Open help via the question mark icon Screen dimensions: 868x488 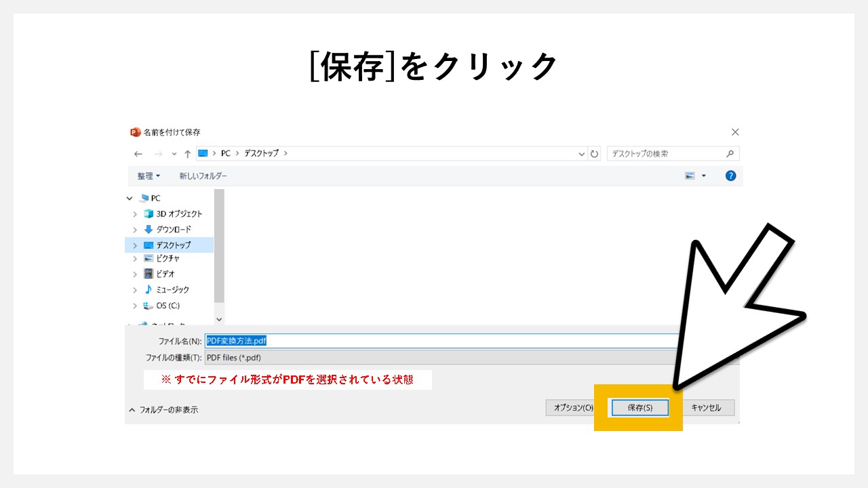(730, 175)
